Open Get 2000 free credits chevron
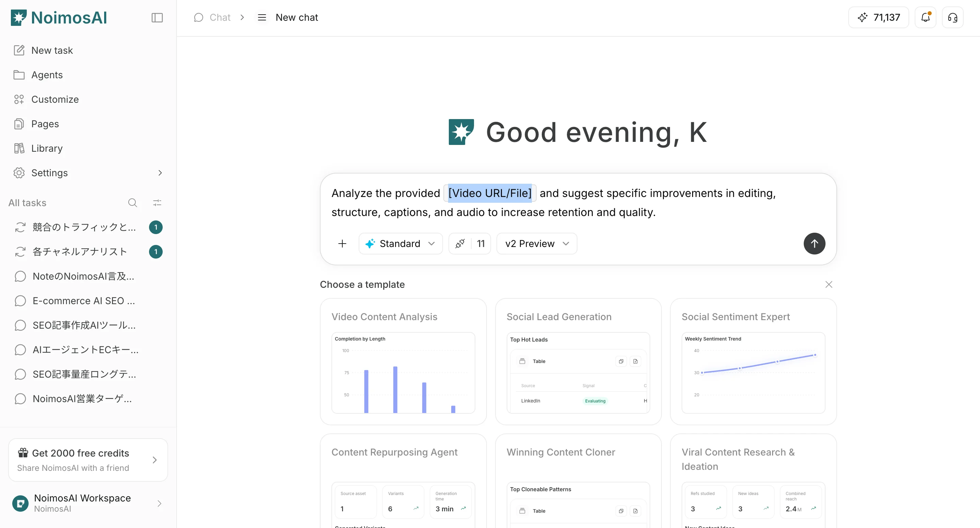The height and width of the screenshot is (528, 980). pyautogui.click(x=154, y=460)
